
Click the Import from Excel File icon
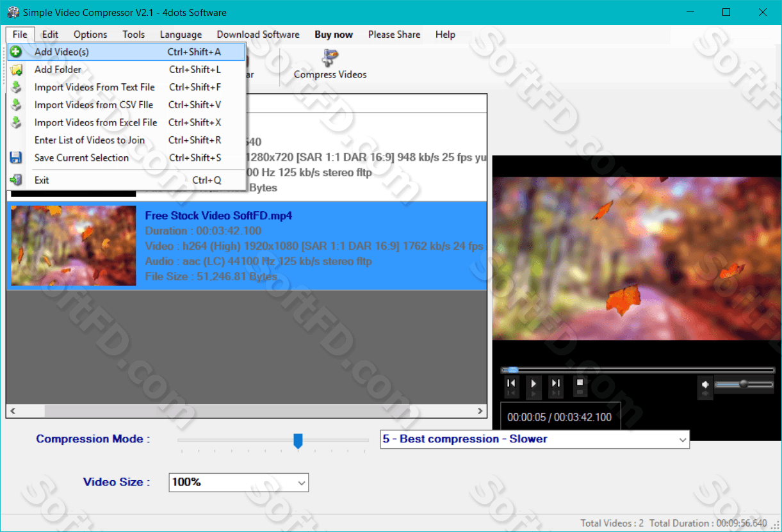pos(16,122)
